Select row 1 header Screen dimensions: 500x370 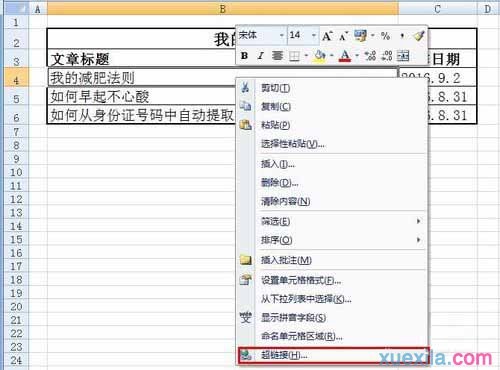16,22
